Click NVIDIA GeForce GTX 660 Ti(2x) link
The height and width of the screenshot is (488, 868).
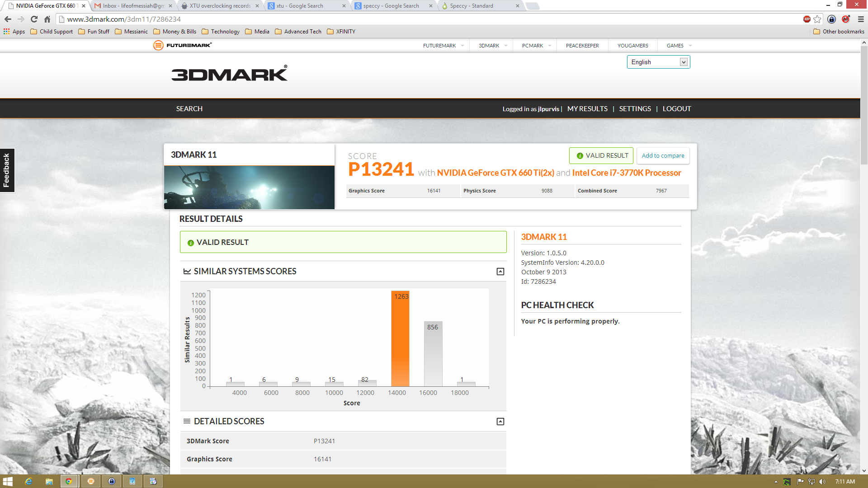(x=495, y=173)
